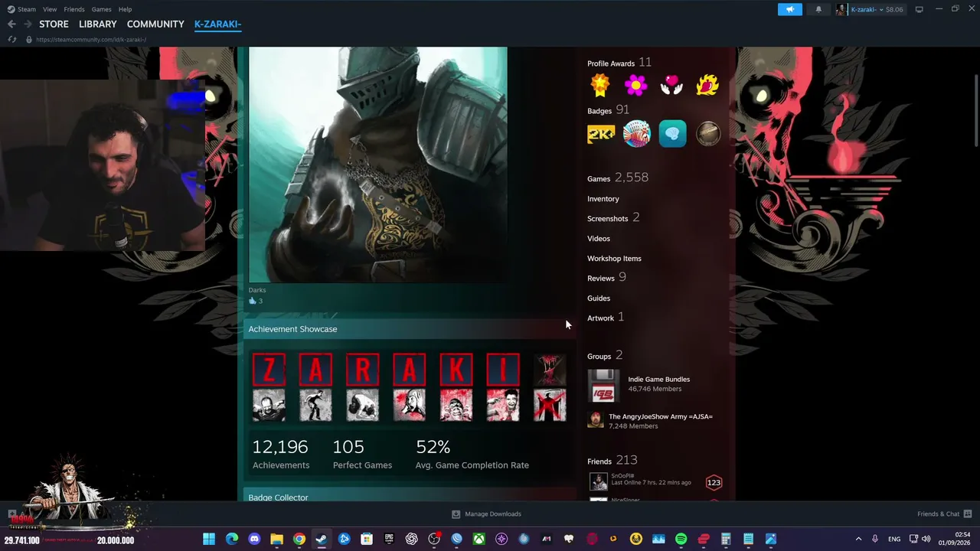The width and height of the screenshot is (980, 551).
Task: Click the K letter achievement icon
Action: (x=456, y=370)
